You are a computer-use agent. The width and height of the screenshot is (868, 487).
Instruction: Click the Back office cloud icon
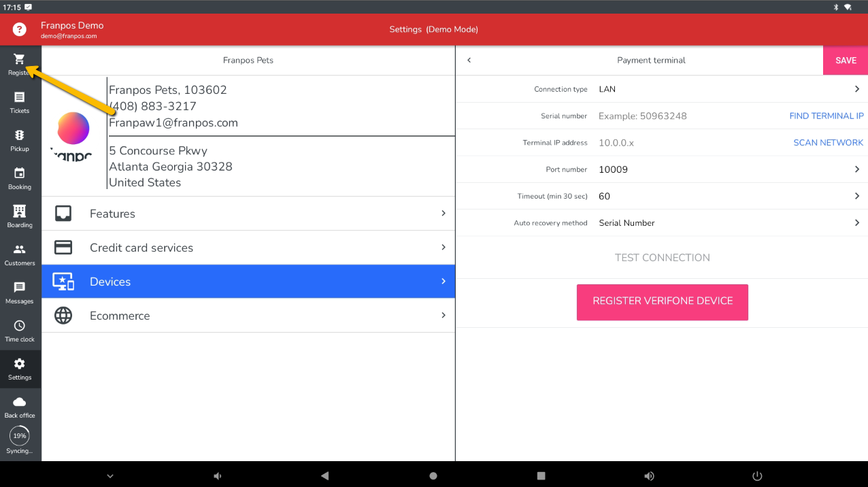(19, 403)
